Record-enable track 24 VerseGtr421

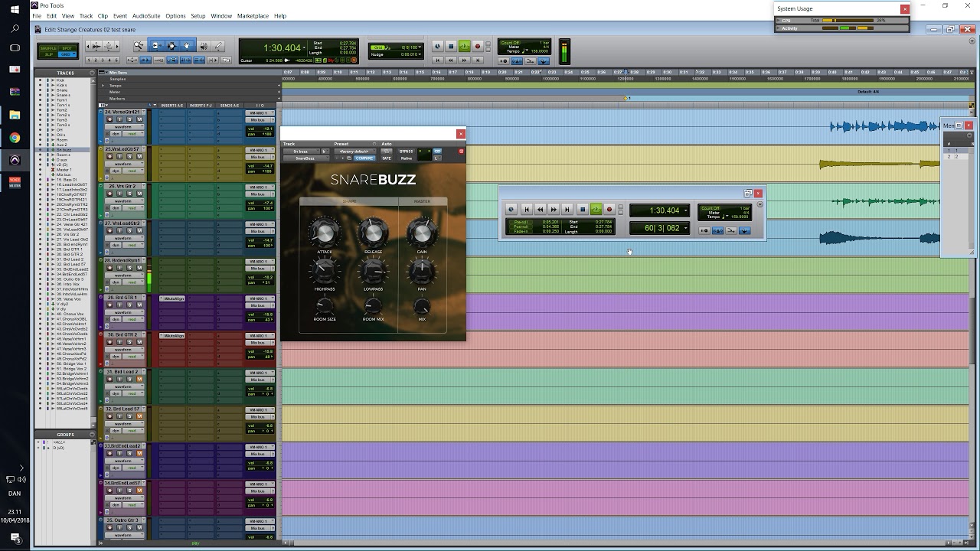click(x=109, y=119)
